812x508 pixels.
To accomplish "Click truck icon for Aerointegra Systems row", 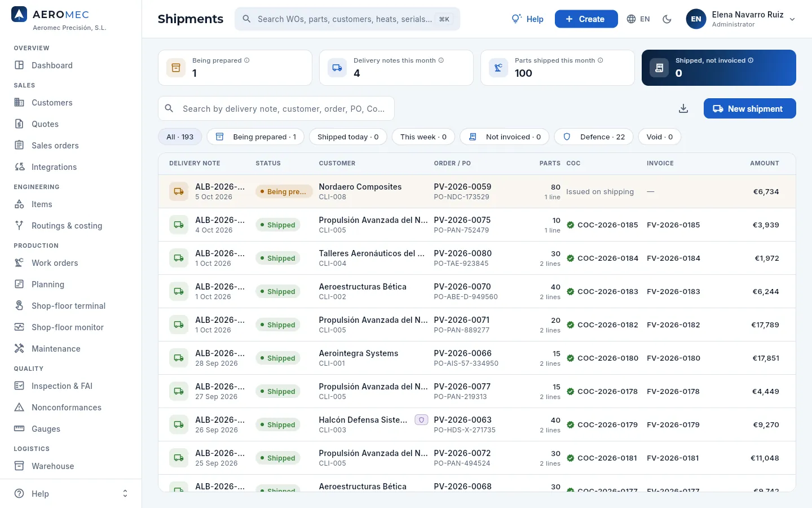I will pos(179,358).
